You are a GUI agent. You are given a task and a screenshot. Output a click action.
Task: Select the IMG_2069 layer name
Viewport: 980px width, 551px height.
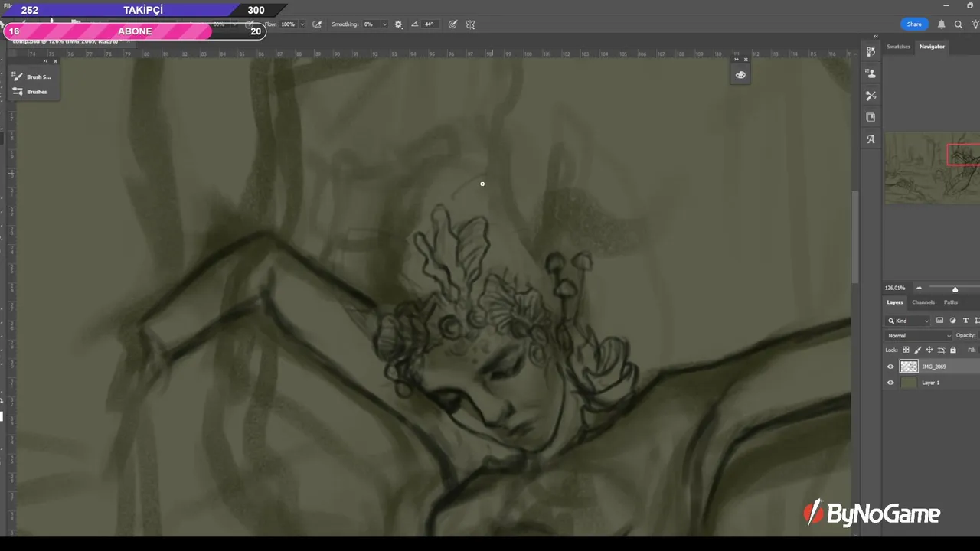933,367
